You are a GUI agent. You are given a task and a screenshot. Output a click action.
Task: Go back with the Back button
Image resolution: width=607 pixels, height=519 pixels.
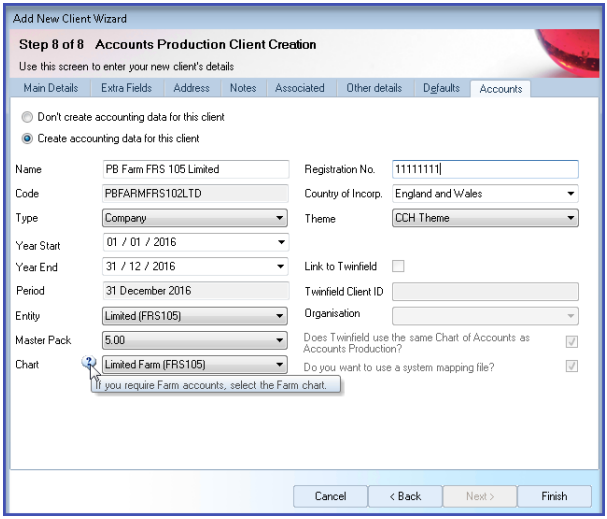[x=405, y=496]
